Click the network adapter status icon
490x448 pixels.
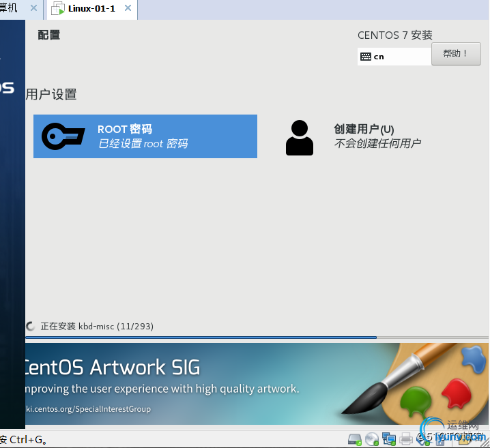389,439
